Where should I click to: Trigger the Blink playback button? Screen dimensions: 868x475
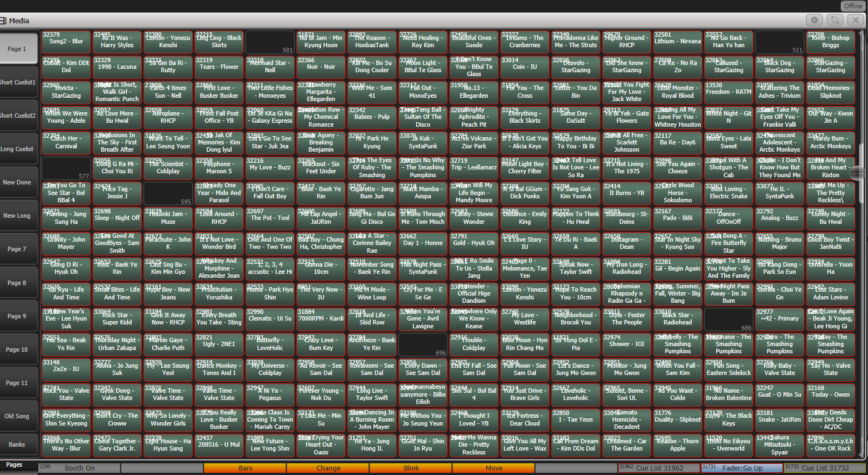click(411, 468)
